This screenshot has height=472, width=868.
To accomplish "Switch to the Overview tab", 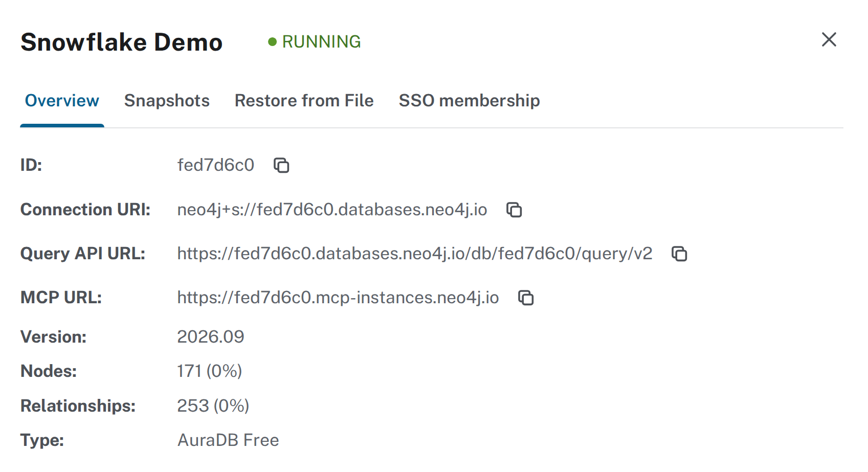I will coord(62,101).
